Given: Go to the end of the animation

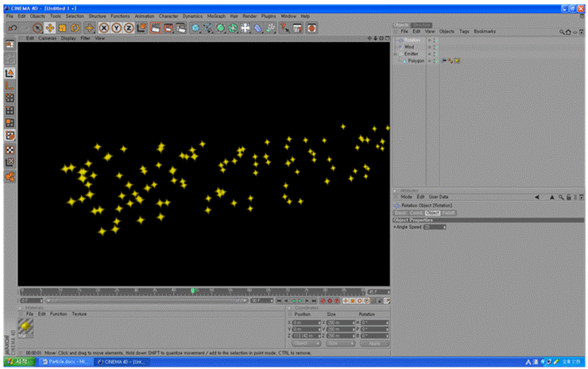Looking at the screenshot, I should click(314, 301).
